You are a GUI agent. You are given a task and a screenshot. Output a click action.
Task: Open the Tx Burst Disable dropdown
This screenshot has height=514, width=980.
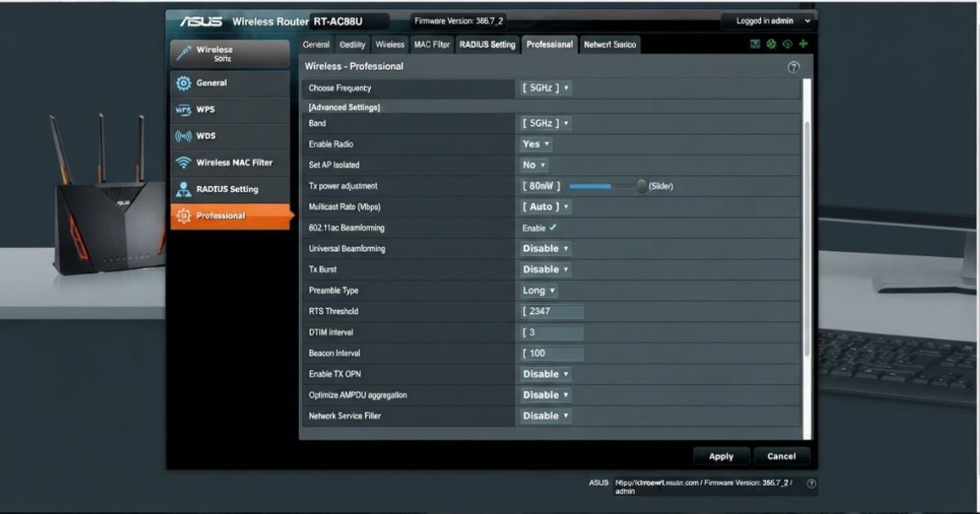pyautogui.click(x=546, y=269)
